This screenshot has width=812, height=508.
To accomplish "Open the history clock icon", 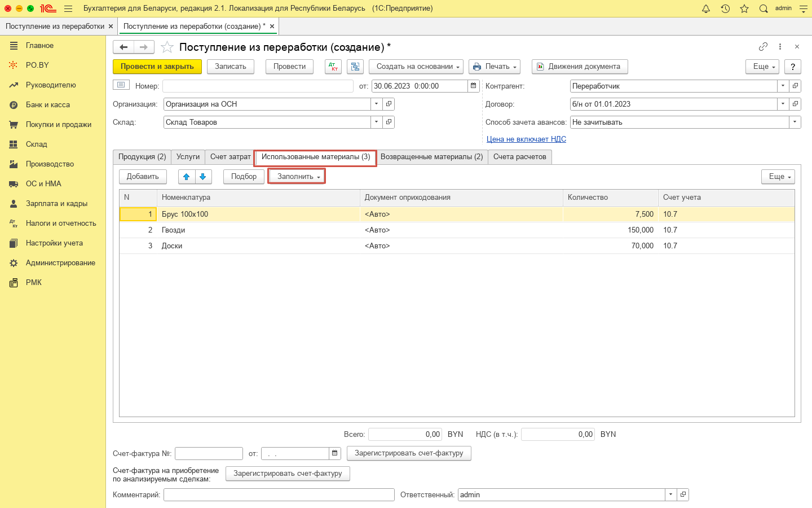I will [x=725, y=8].
